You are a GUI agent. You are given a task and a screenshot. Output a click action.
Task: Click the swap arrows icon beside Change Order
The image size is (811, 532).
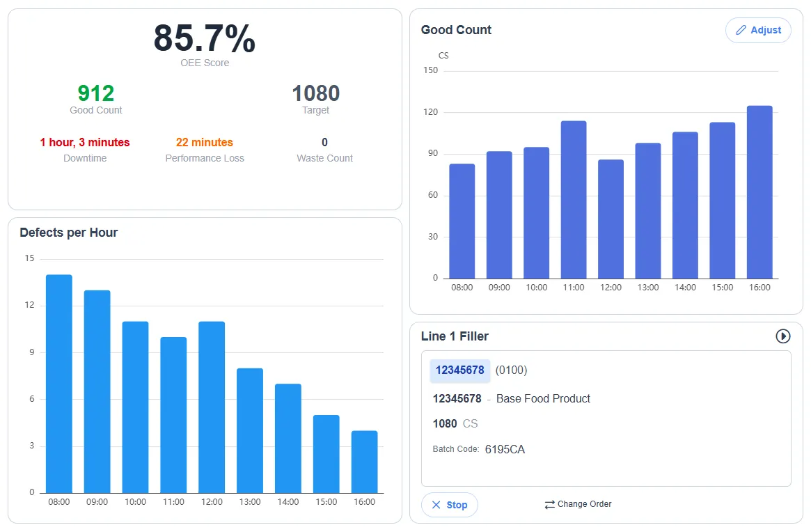point(549,505)
